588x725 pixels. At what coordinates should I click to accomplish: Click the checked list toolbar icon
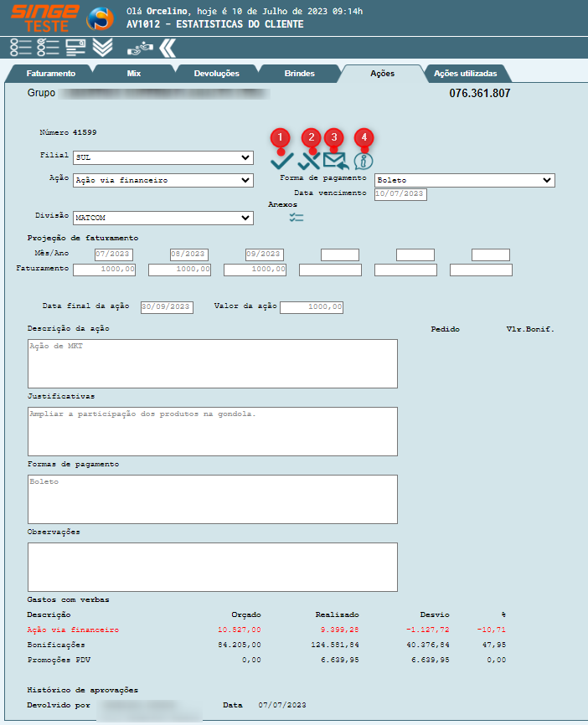pyautogui.click(x=48, y=48)
